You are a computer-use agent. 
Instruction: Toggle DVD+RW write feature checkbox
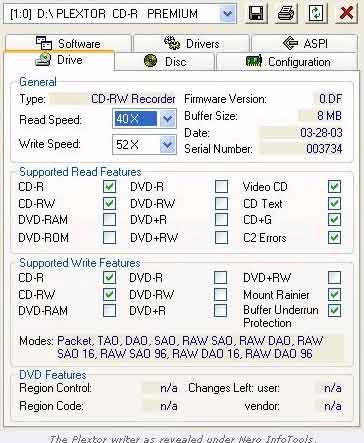coord(334,278)
